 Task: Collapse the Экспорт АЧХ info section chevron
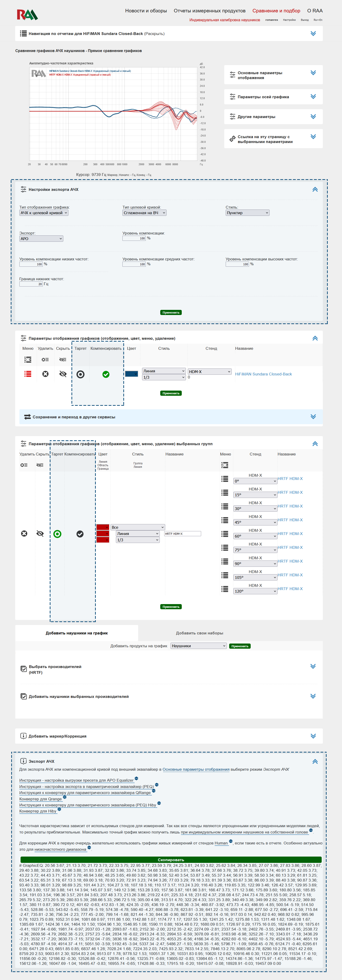tap(315, 761)
